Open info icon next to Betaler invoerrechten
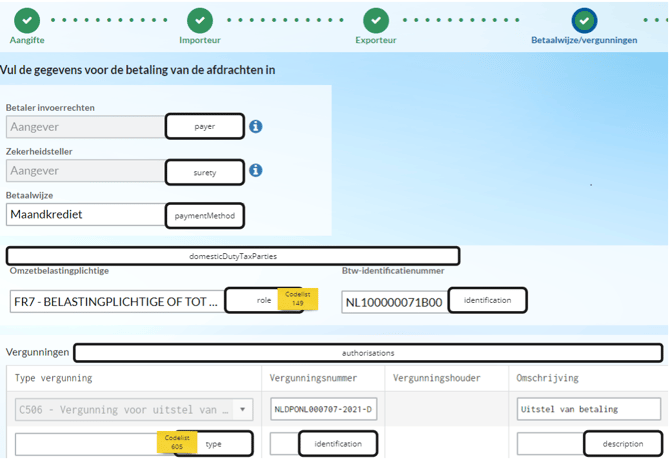 coord(256,126)
